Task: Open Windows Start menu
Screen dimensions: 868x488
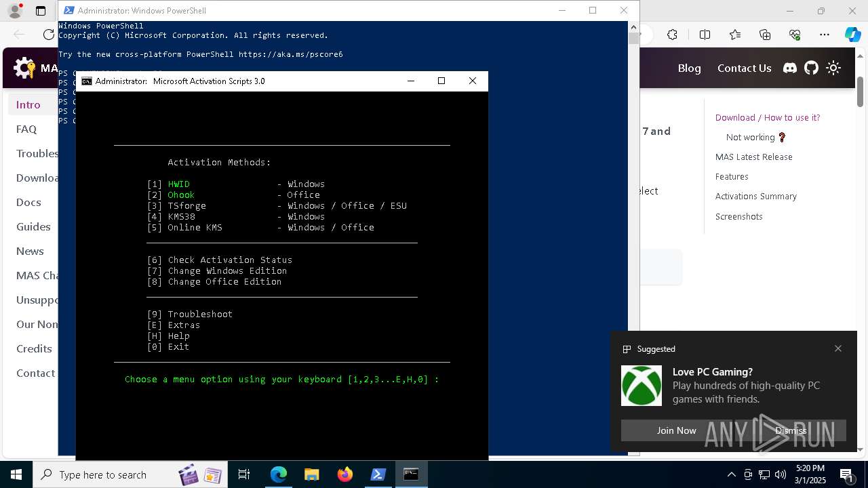Action: [x=16, y=474]
